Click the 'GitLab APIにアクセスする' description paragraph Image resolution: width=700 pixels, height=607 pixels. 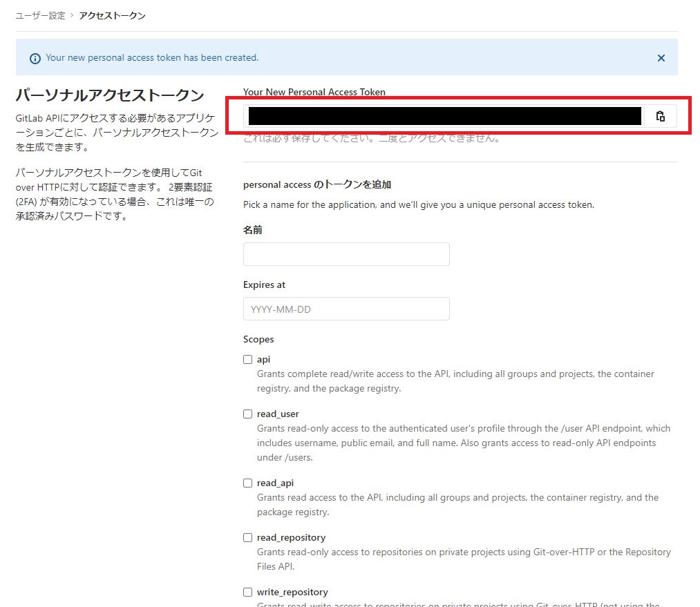pyautogui.click(x=117, y=133)
